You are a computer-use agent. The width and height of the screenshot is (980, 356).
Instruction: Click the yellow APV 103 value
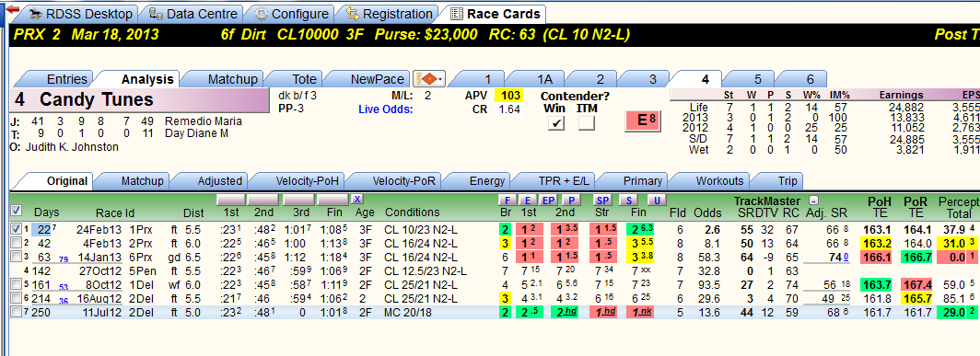pos(508,97)
